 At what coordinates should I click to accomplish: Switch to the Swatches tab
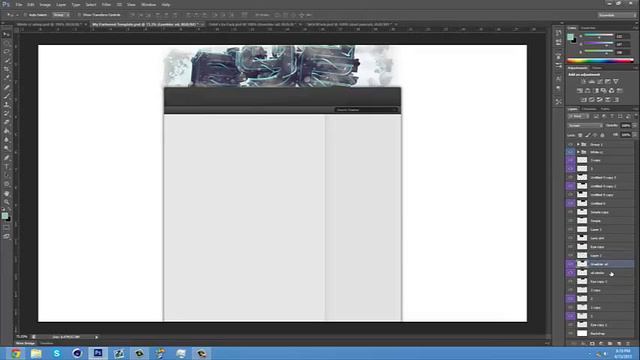(x=588, y=28)
